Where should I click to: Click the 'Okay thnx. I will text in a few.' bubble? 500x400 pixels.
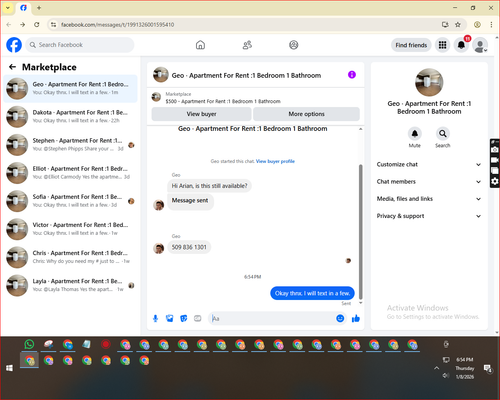312,293
